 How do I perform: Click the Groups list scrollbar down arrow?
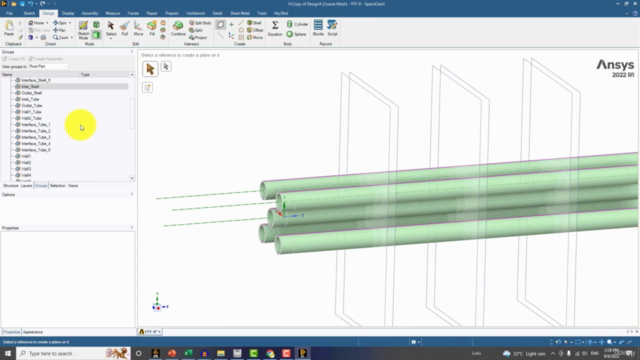click(132, 178)
